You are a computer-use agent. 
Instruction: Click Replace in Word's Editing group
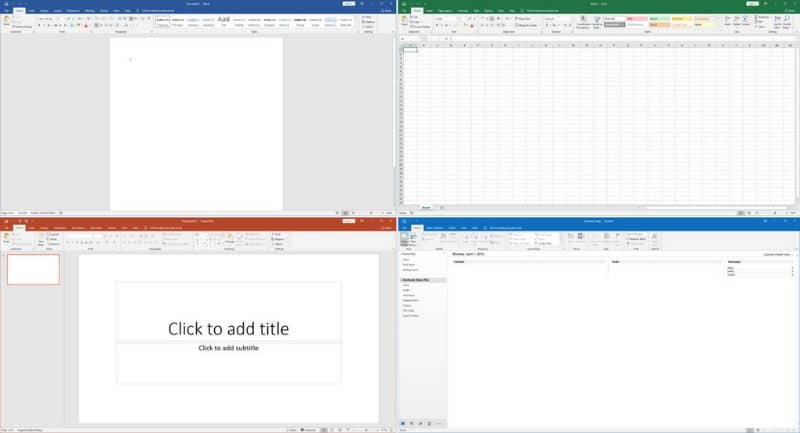pos(368,22)
